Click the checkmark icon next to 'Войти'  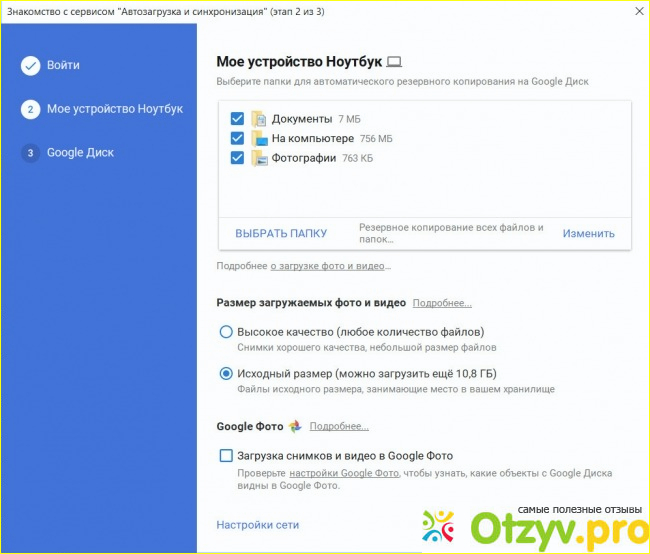[30, 65]
